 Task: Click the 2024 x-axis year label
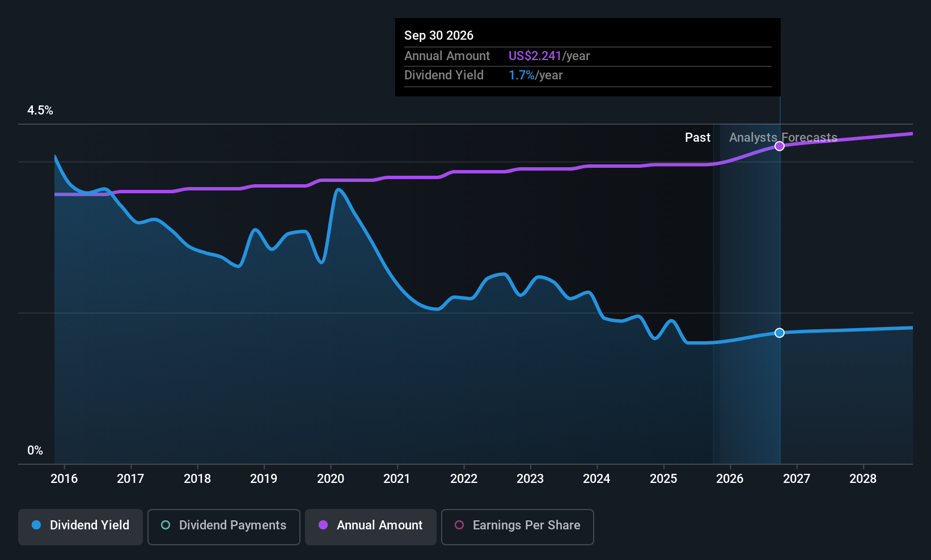coord(596,479)
